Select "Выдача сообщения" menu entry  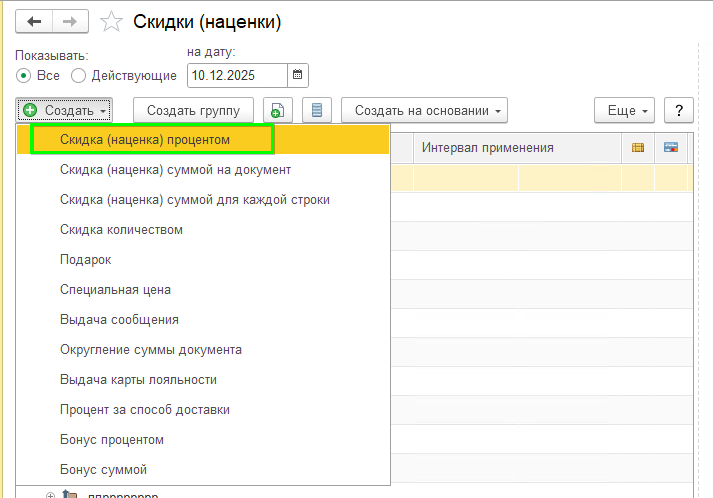203,320
